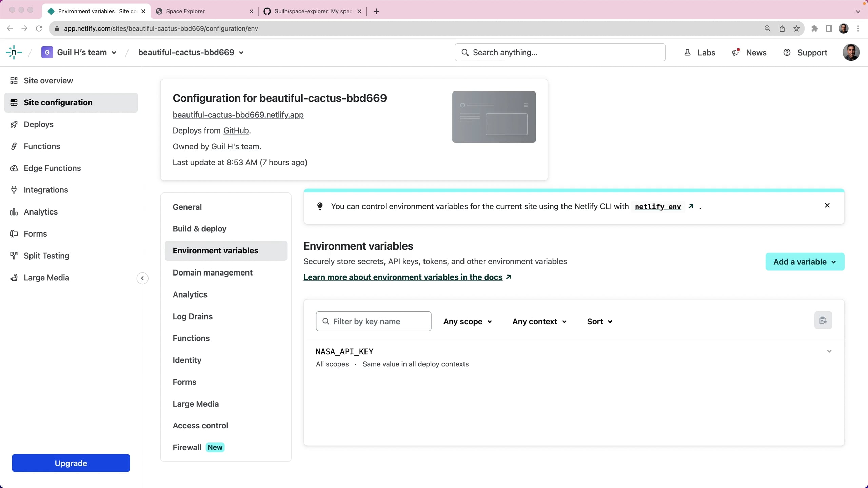Open Chrome three-dot menu
Image resolution: width=868 pixels, height=488 pixels.
858,28
